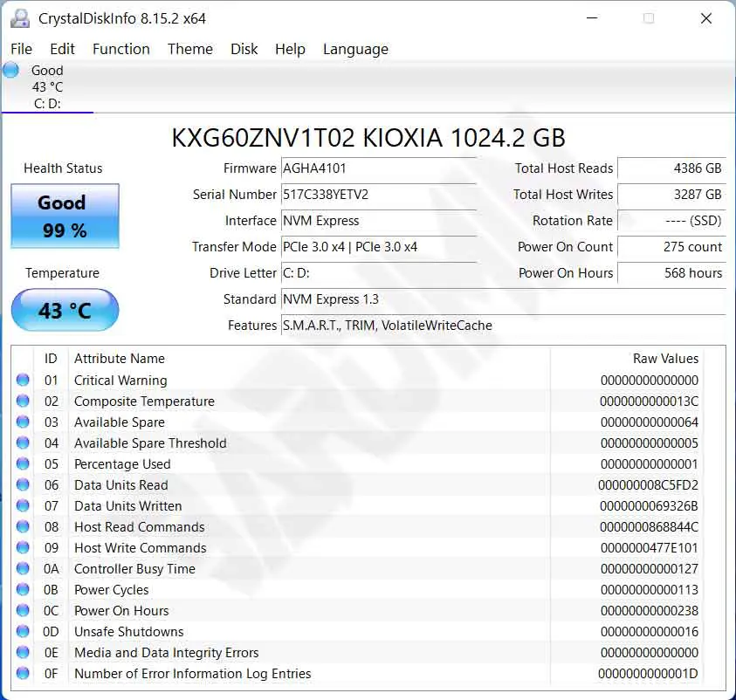Click Power On Count value 275 count
This screenshot has height=700, width=736.
coord(671,247)
